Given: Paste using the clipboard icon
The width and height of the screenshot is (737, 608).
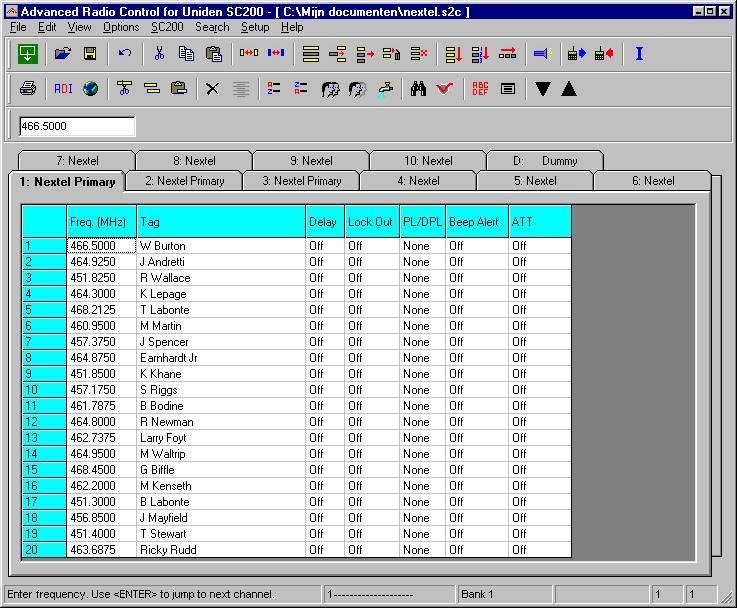Looking at the screenshot, I should click(214, 54).
